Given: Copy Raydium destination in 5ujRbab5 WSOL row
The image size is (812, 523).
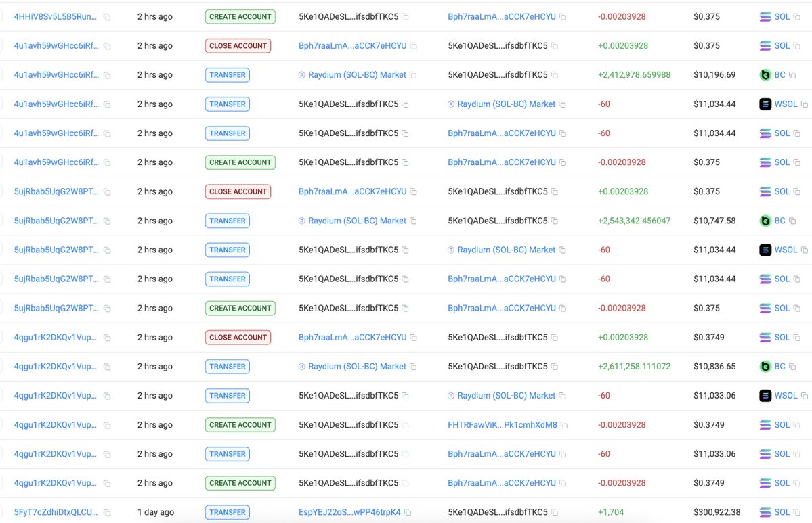Looking at the screenshot, I should pos(562,250).
